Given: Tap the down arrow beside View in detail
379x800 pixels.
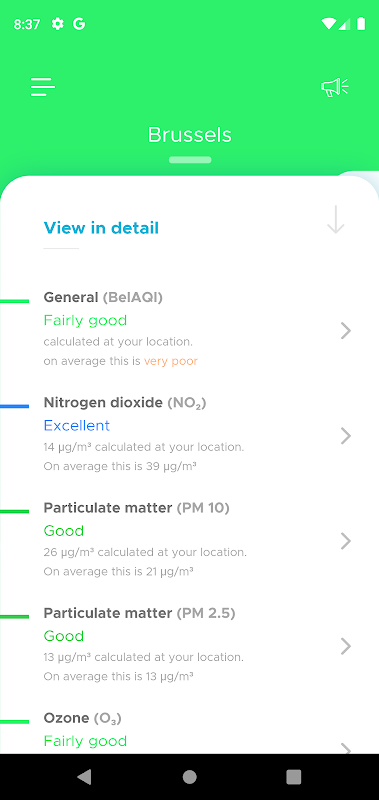Looking at the screenshot, I should click(x=336, y=219).
